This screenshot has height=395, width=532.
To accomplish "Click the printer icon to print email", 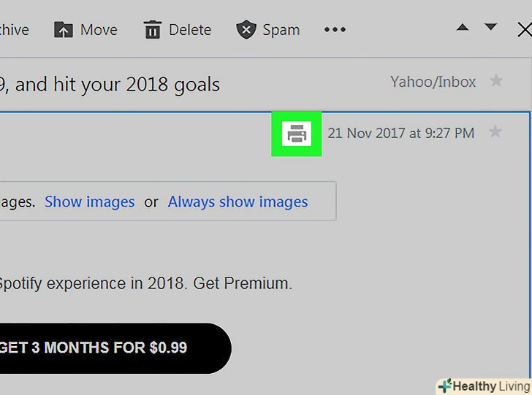I will [296, 134].
